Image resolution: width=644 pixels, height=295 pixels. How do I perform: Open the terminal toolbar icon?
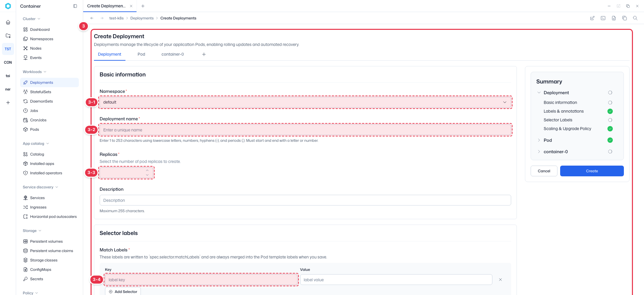point(603,18)
